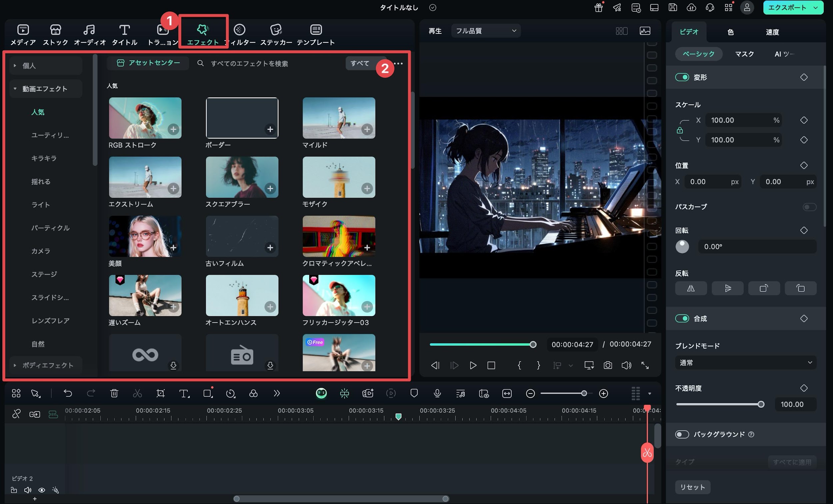The width and height of the screenshot is (833, 504).
Task: Toggle Video 2 track visibility eye
Action: pyautogui.click(x=42, y=490)
